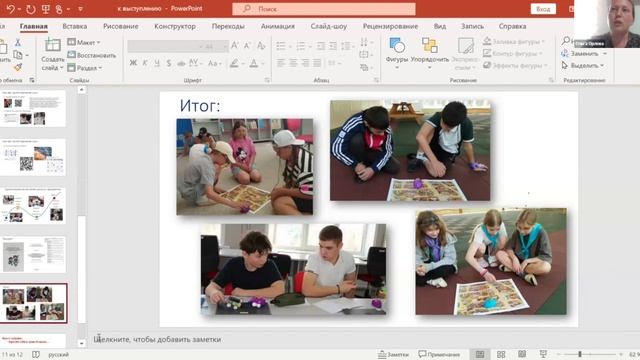
Task: Open the text highlight color picker
Action: (234, 63)
